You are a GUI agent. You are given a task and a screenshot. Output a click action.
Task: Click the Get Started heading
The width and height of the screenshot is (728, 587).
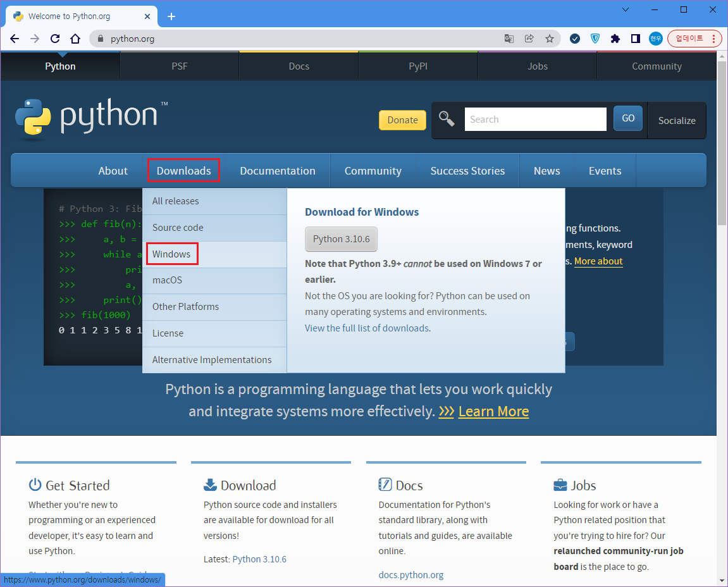pyautogui.click(x=78, y=485)
